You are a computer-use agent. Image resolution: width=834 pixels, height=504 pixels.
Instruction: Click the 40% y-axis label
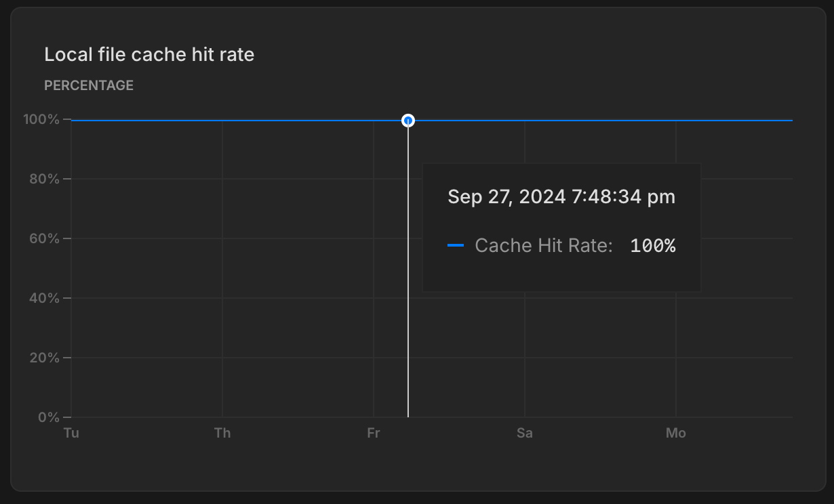coord(45,298)
